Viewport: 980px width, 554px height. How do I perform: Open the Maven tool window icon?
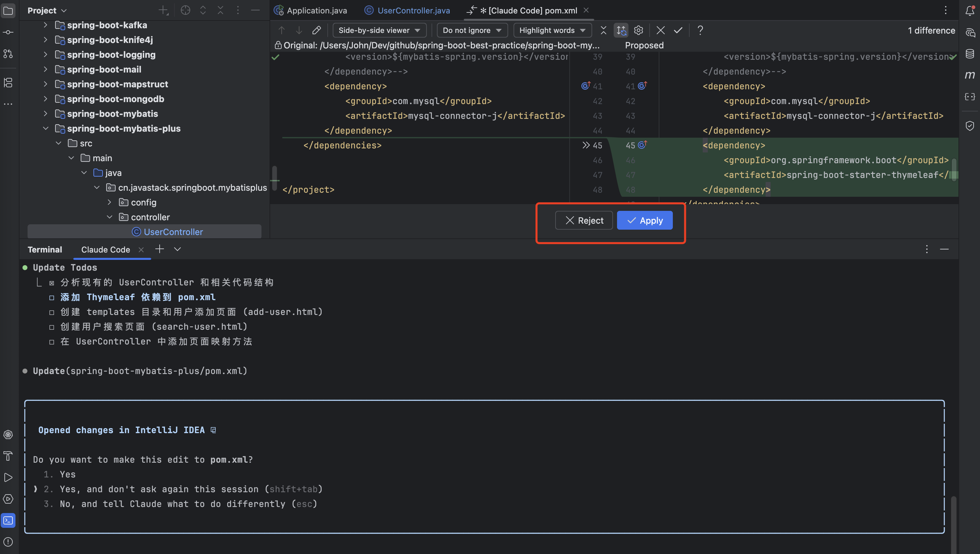tap(970, 75)
